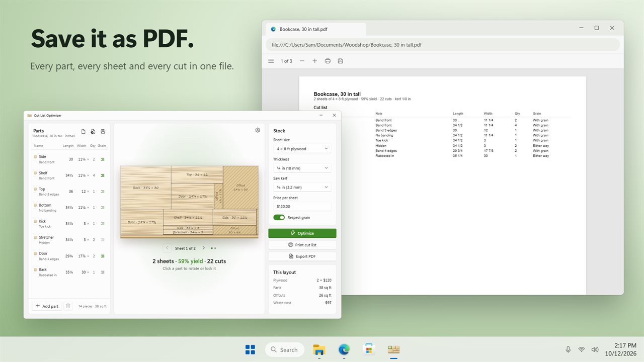Toggle grain direction for the Door part
Screen dimensions: 644x362
tap(103, 256)
